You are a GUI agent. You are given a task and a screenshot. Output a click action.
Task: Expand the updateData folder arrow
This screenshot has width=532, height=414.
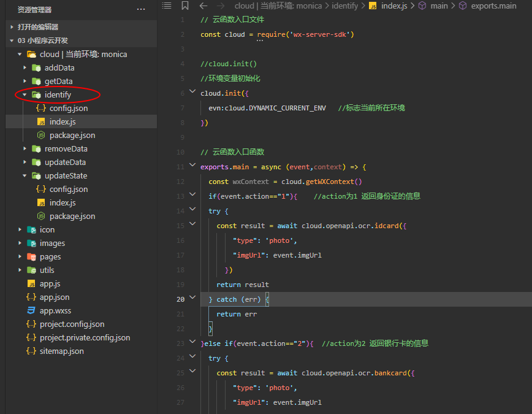coord(25,162)
